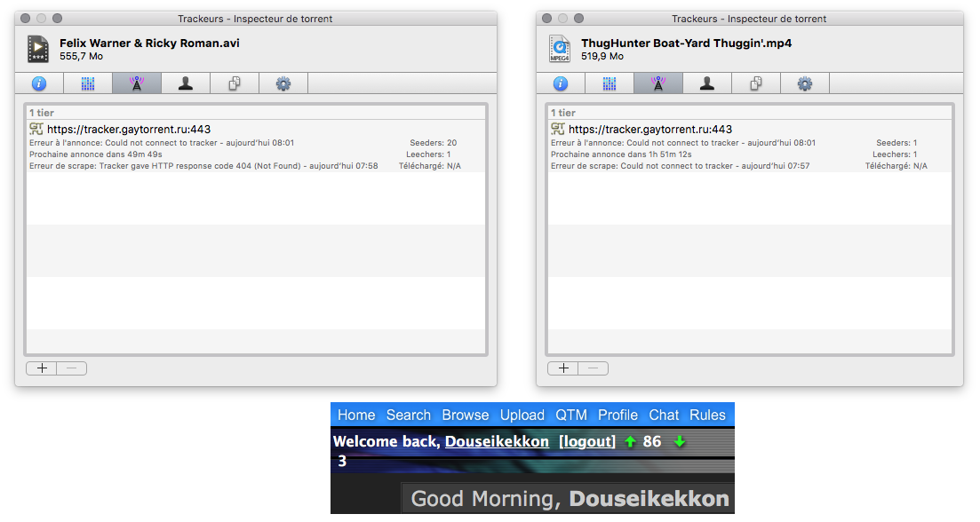980x522 pixels.
Task: Open the Activity tab in Felix Warner inspector
Action: point(88,83)
